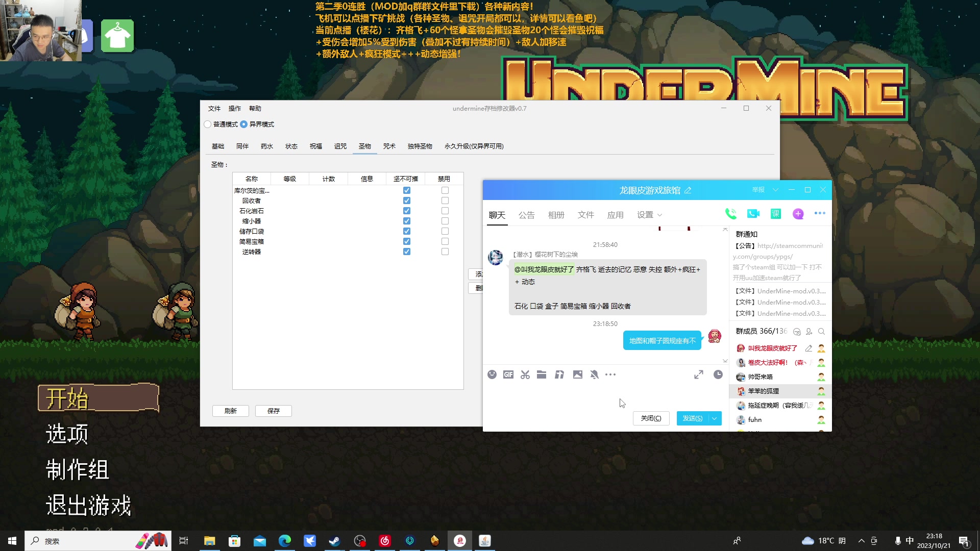Click the purple plus invite icon
Image resolution: width=980 pixels, height=551 pixels.
798,214
